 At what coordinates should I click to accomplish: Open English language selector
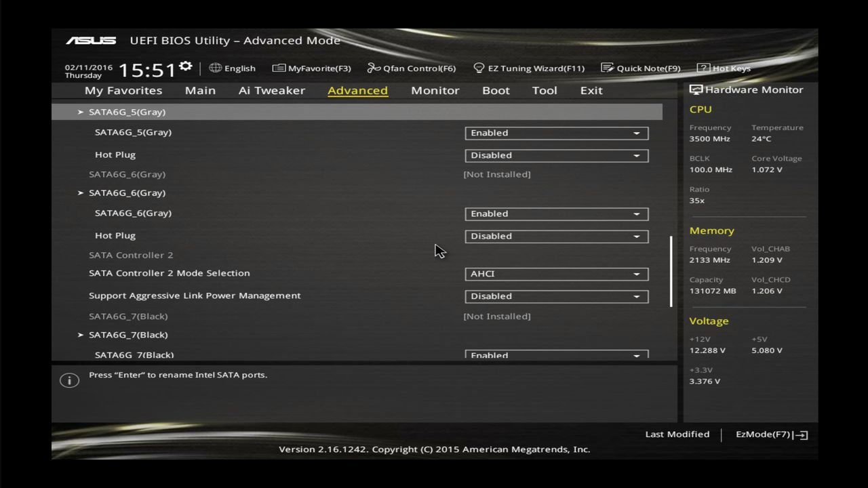[x=233, y=68]
